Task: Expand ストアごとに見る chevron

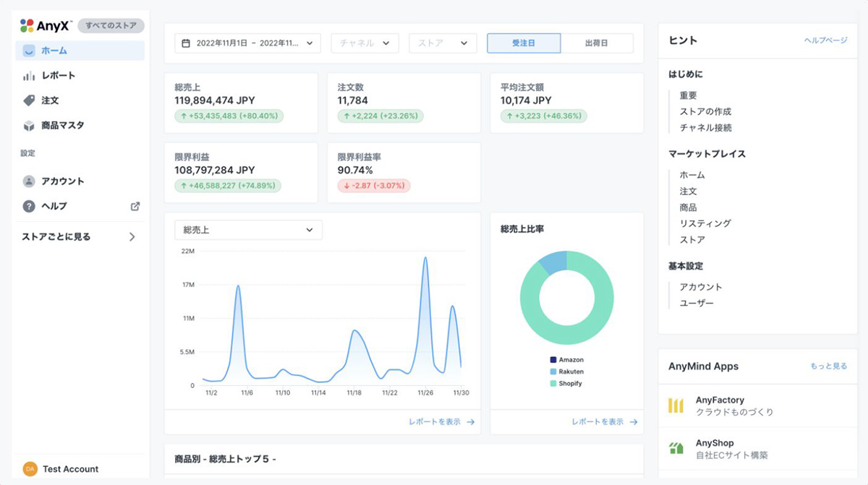Action: [132, 236]
